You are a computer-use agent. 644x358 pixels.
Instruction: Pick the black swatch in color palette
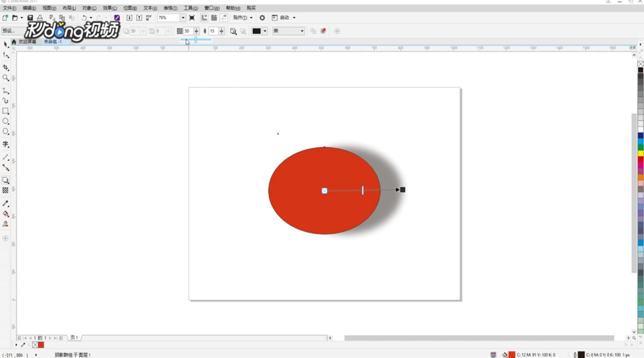tap(641, 70)
